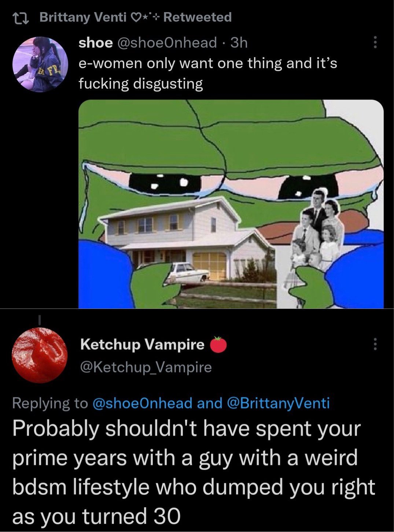Click the 'Probably shouldn't have spent' reply text
The height and width of the screenshot is (532, 394).
pos(194,472)
